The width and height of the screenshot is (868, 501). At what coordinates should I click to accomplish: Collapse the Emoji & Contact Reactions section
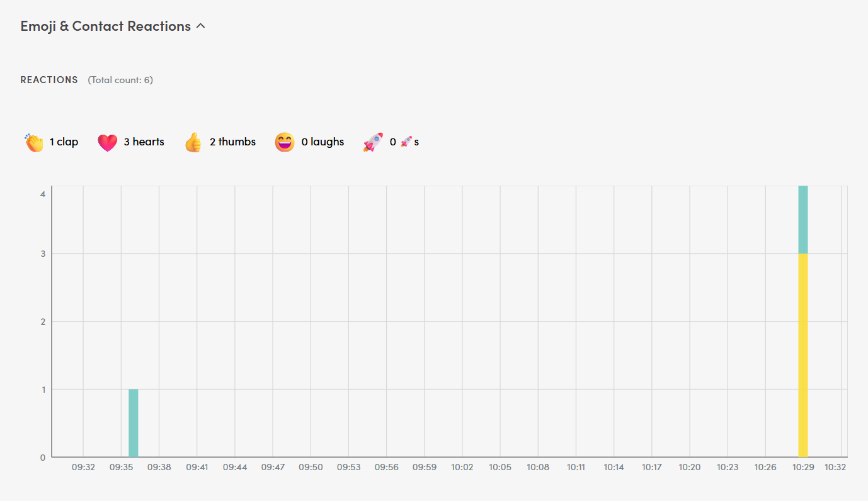click(201, 26)
